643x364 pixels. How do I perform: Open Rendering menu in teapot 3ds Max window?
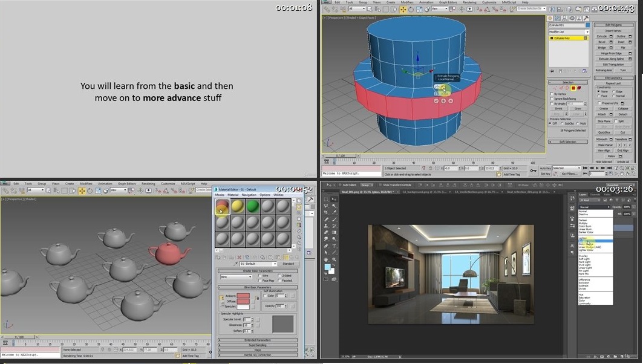tap(148, 184)
